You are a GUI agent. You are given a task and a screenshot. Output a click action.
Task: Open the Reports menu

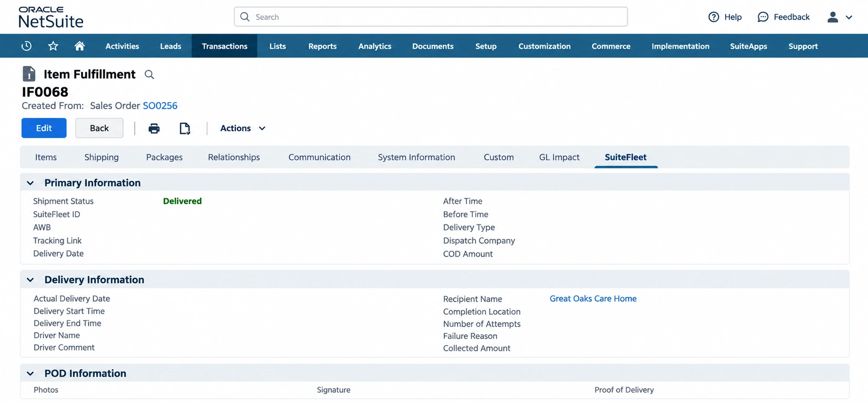coord(322,46)
